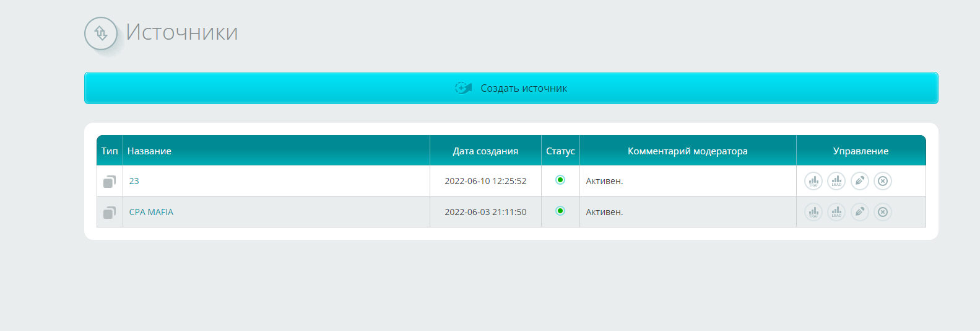Click Создать источник button

point(511,88)
